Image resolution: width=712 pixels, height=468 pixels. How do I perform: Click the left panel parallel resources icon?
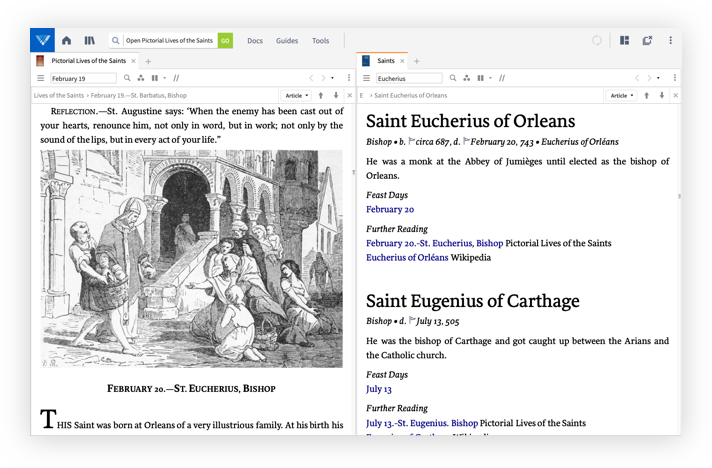(x=176, y=78)
